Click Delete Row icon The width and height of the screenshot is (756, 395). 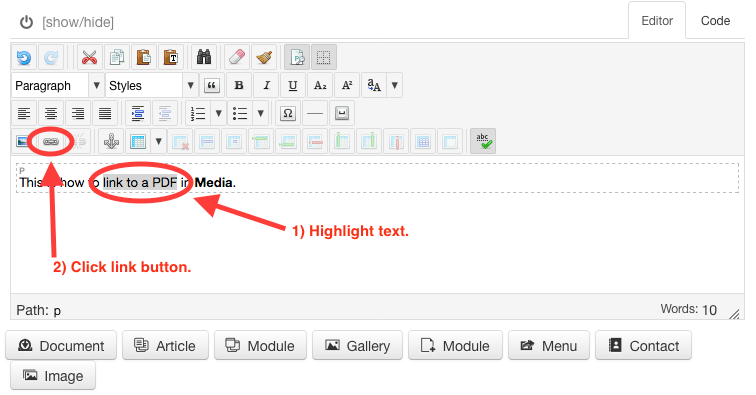[x=315, y=142]
